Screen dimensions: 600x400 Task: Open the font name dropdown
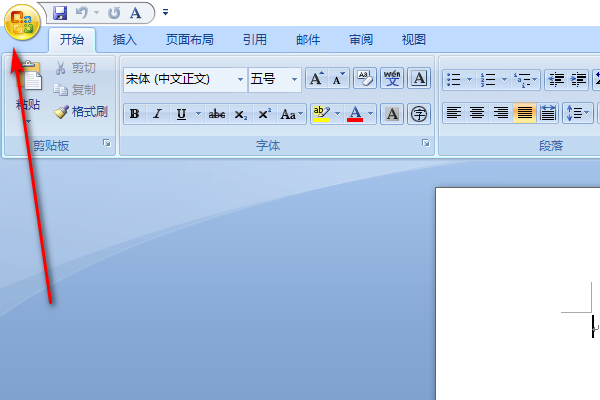(x=240, y=79)
